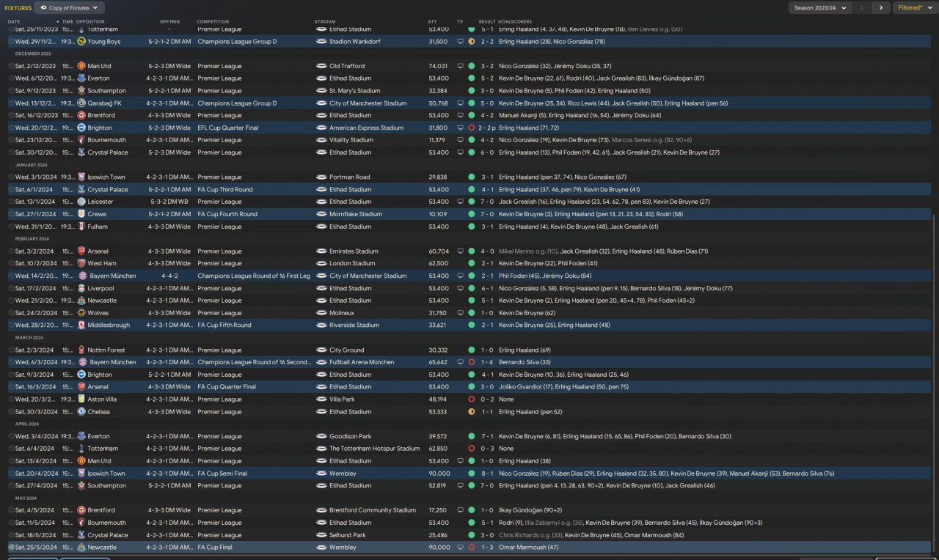Click goalscorer Joško Gvardiol (17)

coord(526,387)
